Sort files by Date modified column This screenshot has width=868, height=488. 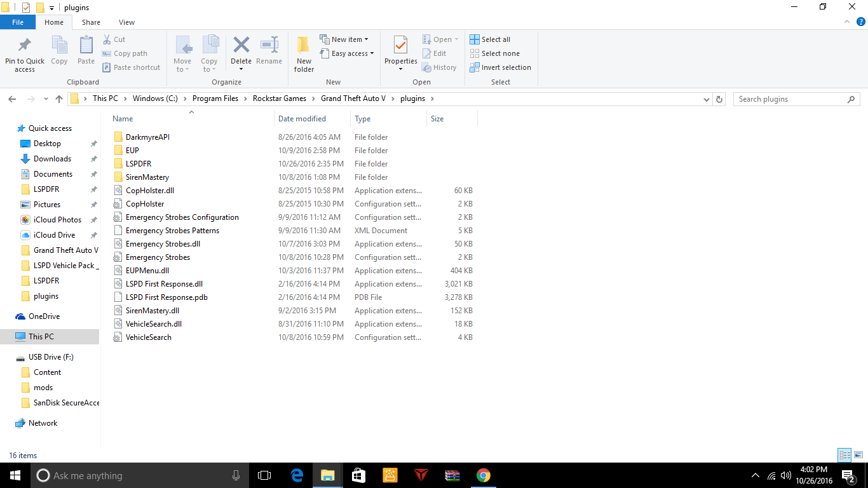point(313,119)
